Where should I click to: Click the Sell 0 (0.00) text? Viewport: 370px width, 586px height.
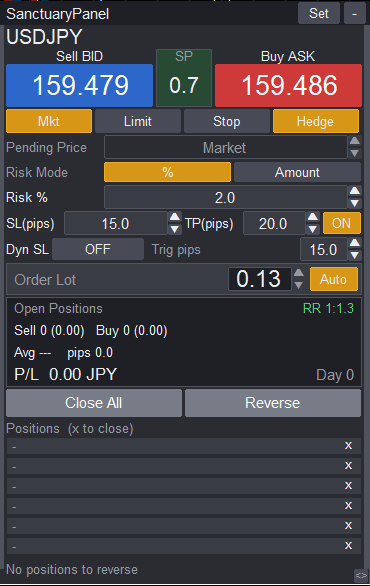tap(49, 330)
